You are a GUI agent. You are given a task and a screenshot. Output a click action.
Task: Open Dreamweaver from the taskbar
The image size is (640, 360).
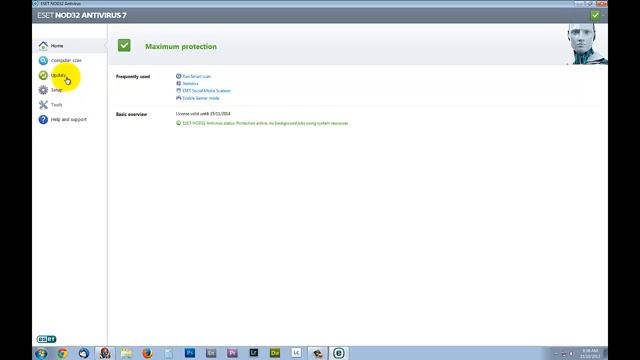275,353
